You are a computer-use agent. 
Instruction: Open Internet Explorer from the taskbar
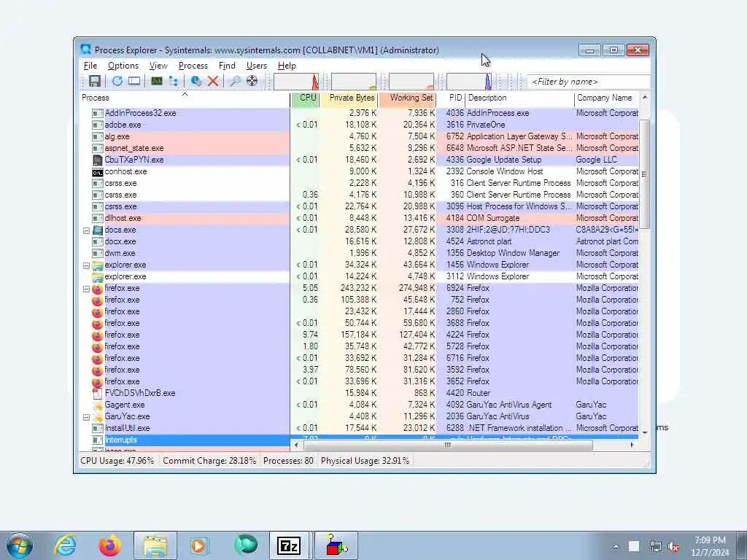pyautogui.click(x=65, y=545)
